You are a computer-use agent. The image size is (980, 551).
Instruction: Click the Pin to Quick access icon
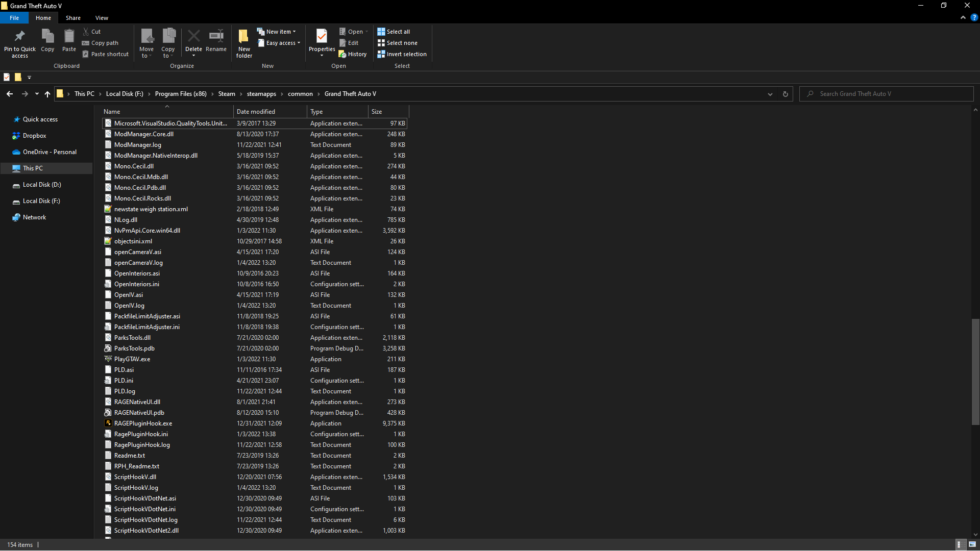pyautogui.click(x=19, y=37)
